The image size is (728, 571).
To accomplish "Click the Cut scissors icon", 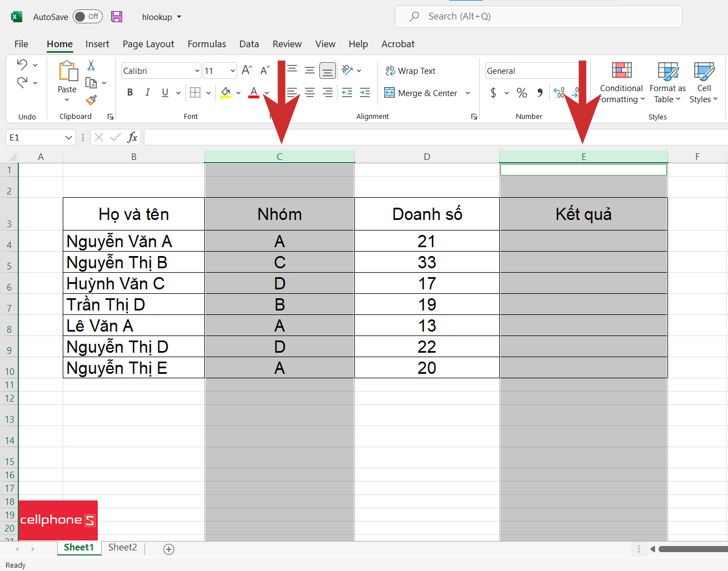I will [91, 66].
